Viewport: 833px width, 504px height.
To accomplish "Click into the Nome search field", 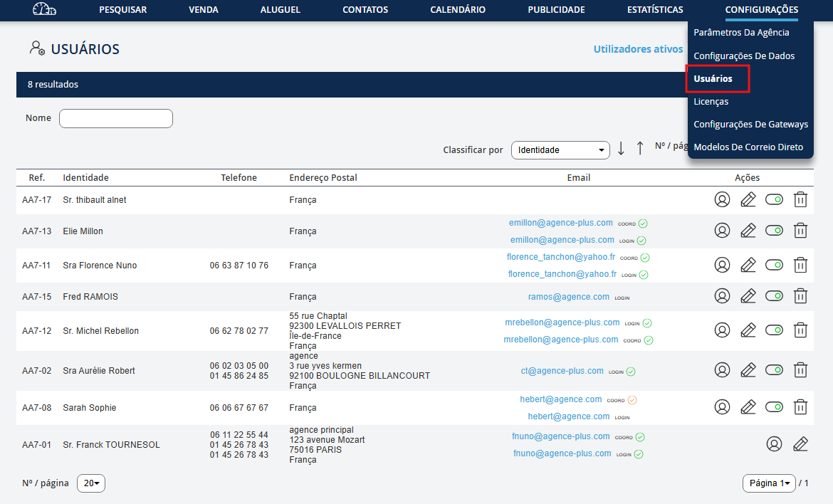I will click(x=116, y=118).
